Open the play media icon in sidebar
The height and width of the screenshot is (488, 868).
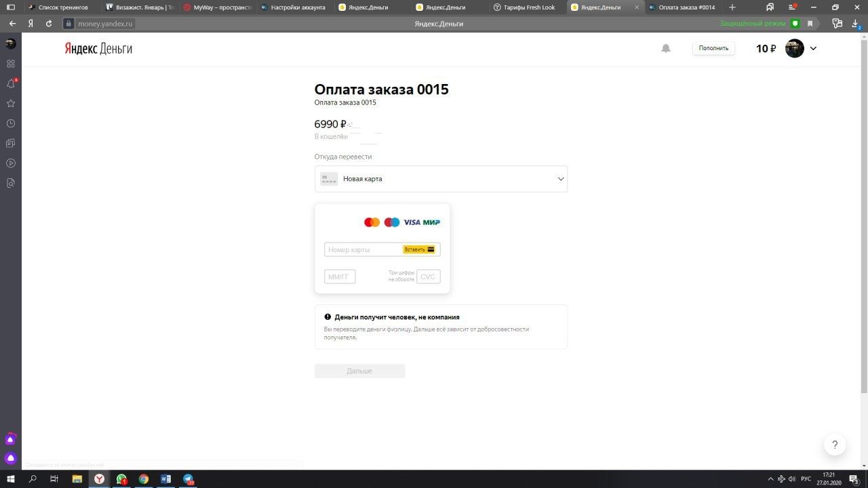click(x=10, y=163)
